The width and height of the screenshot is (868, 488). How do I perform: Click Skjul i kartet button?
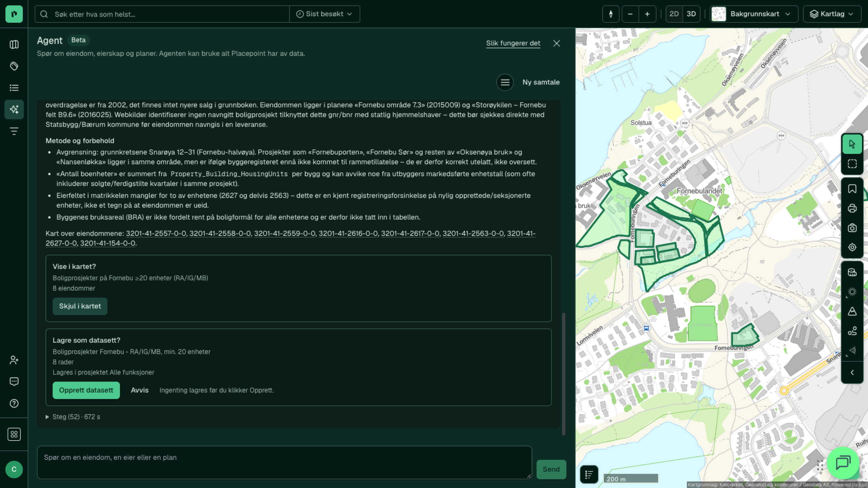[80, 306]
